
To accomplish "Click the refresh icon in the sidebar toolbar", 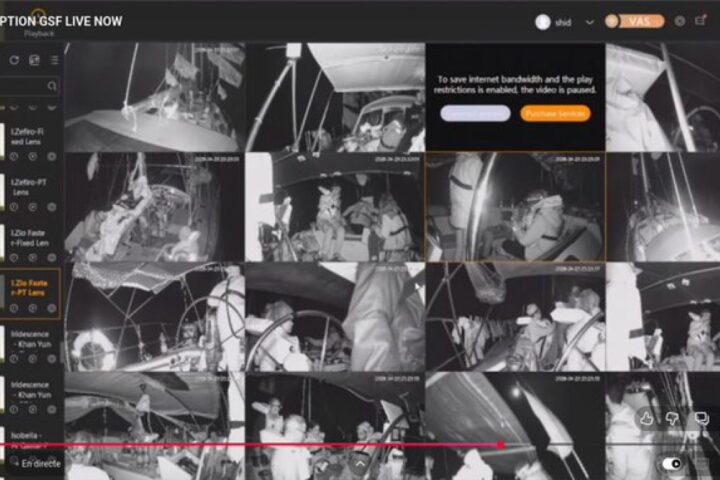I will 14,60.
